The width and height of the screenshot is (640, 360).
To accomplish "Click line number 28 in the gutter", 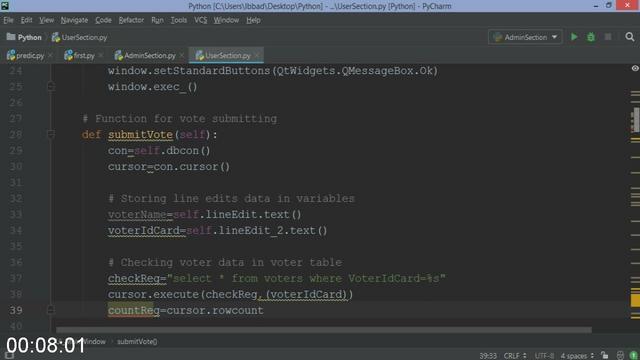I will pos(16,134).
